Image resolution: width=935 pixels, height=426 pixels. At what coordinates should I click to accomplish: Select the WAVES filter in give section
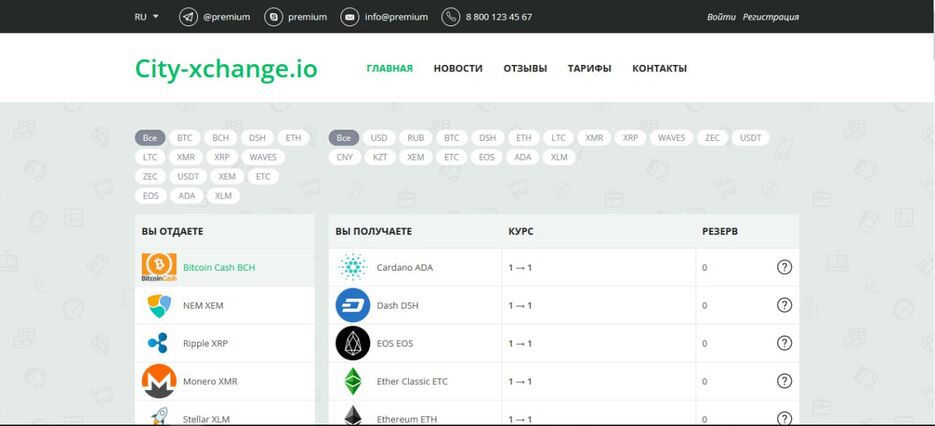(x=263, y=158)
